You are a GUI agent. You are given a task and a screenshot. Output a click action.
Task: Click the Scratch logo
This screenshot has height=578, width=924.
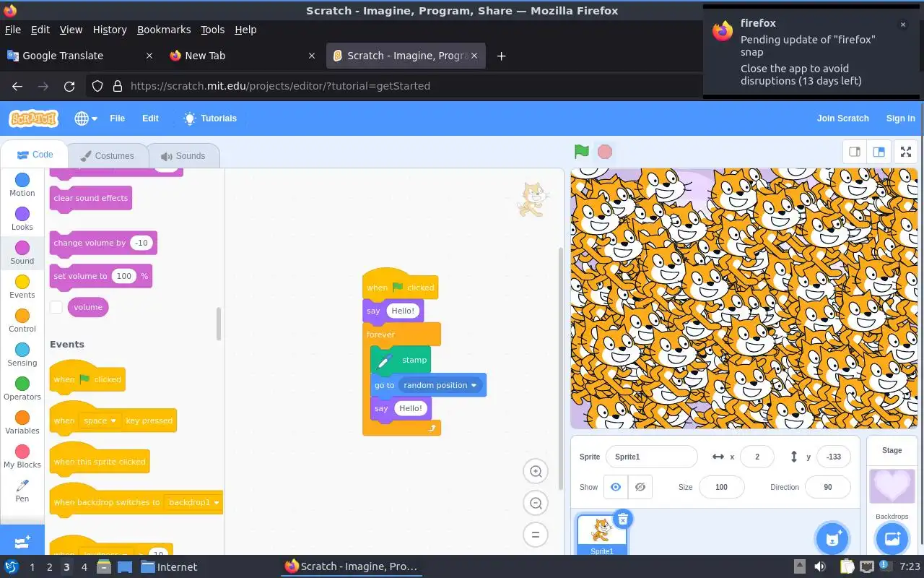33,118
